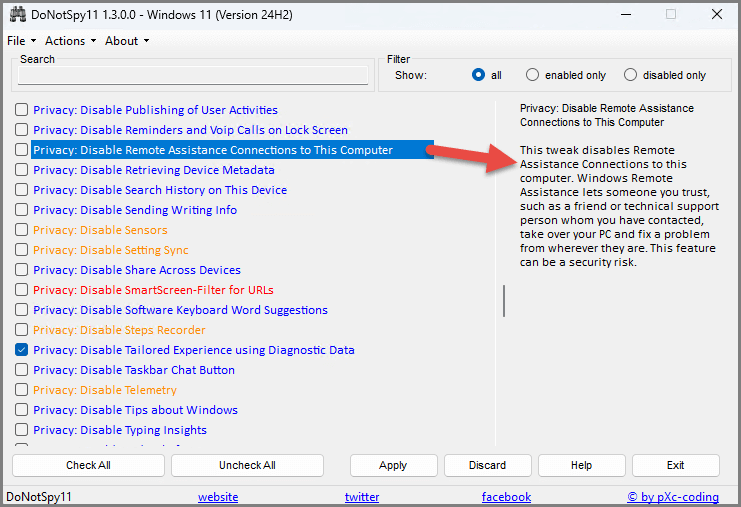The image size is (741, 507).
Task: Click the Apply button
Action: click(x=393, y=465)
